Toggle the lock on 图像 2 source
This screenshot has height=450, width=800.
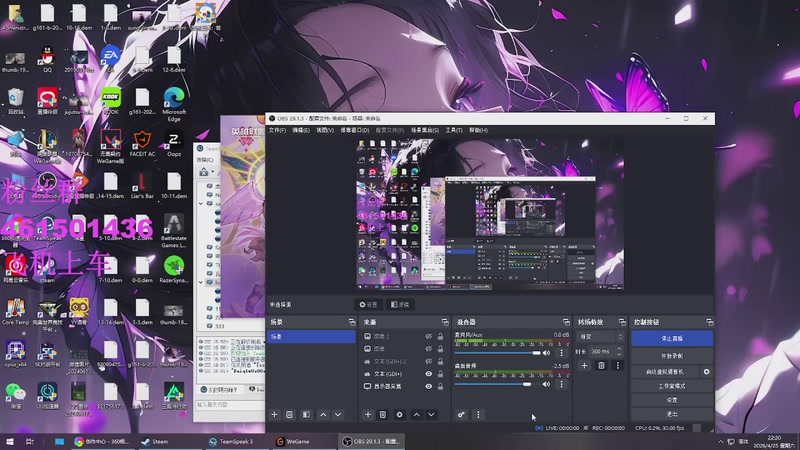[440, 337]
